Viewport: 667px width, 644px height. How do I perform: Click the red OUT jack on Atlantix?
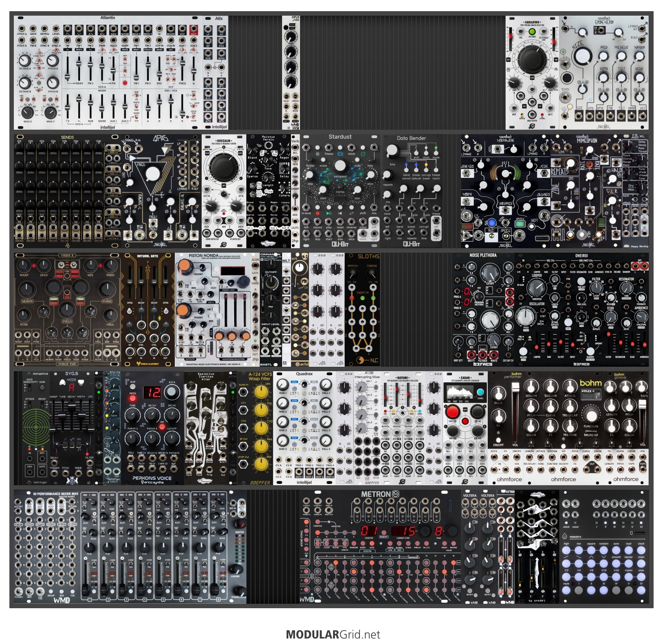point(194,30)
